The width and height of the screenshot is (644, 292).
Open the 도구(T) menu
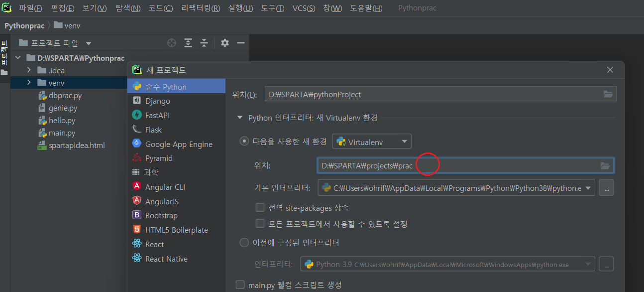point(273,8)
